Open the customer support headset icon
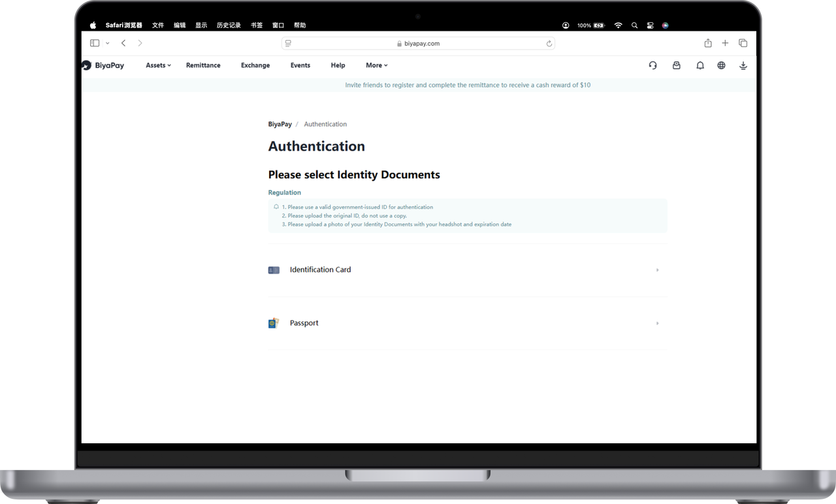This screenshot has height=504, width=836. pos(652,65)
